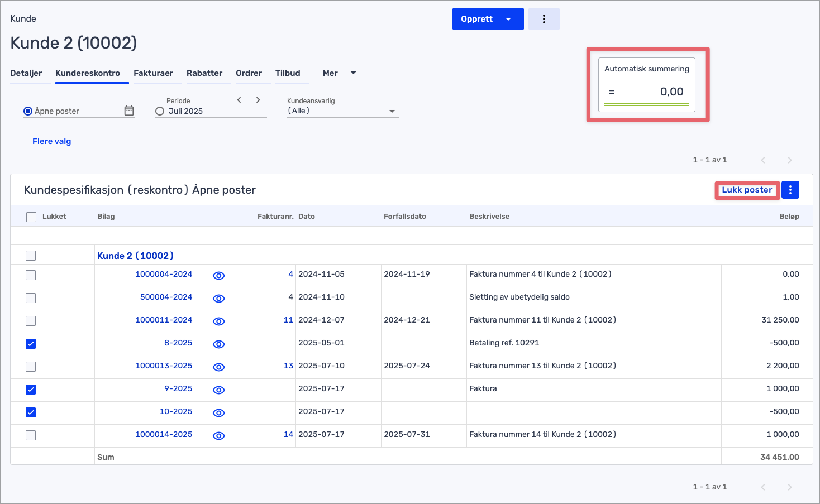
Task: Click the calendar icon beside Åpne poster
Action: point(129,111)
